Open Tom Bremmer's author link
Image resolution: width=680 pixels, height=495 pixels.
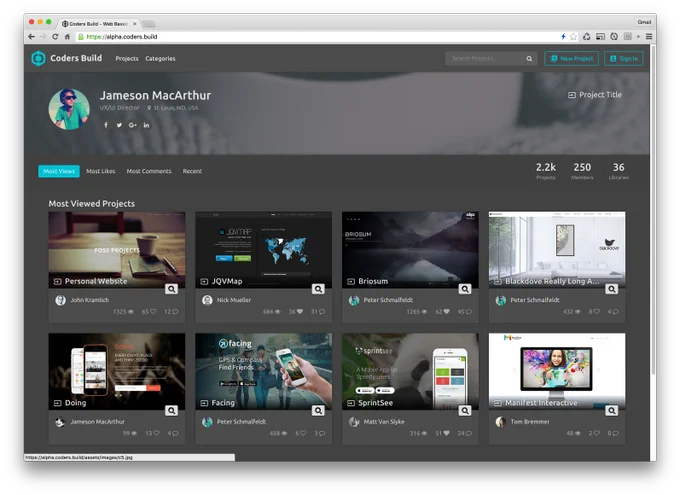tap(530, 421)
